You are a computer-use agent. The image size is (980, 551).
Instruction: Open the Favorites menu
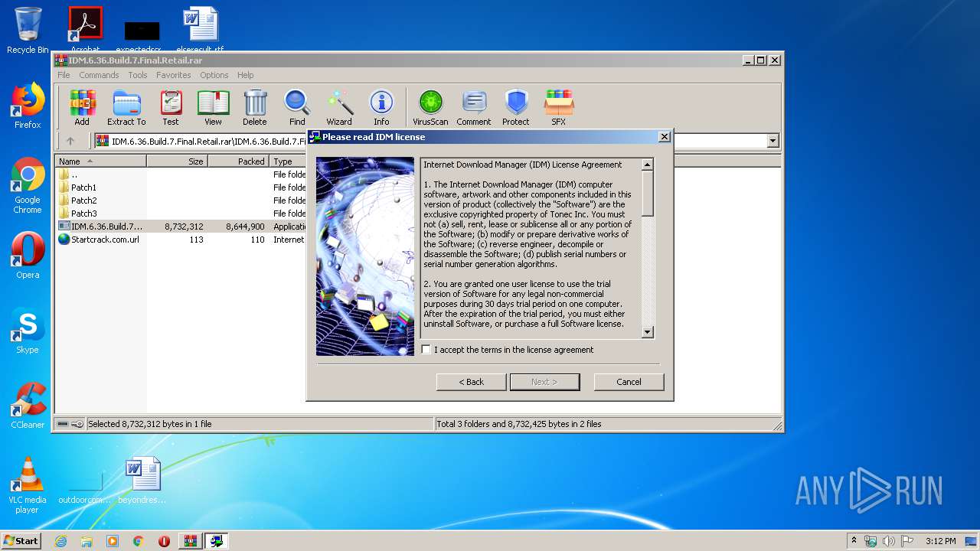pos(174,75)
